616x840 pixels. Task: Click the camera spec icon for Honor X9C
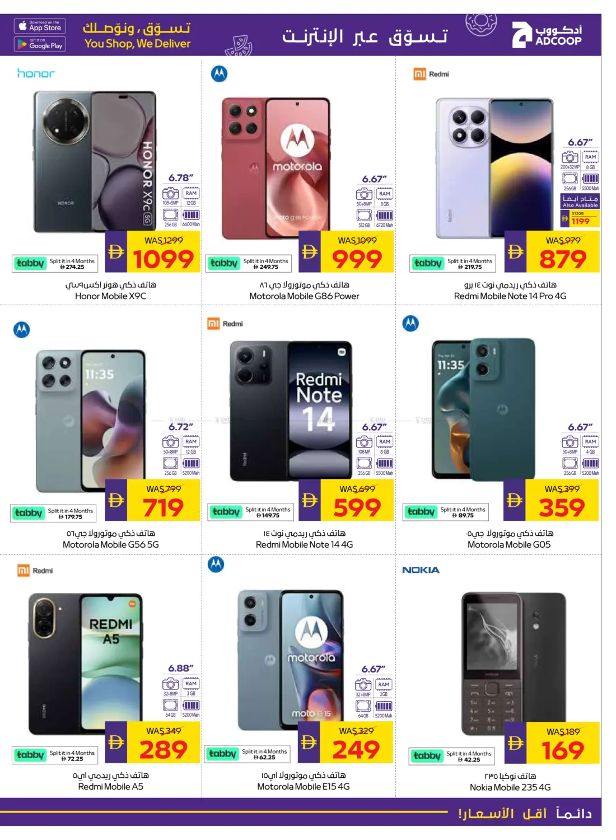171,194
